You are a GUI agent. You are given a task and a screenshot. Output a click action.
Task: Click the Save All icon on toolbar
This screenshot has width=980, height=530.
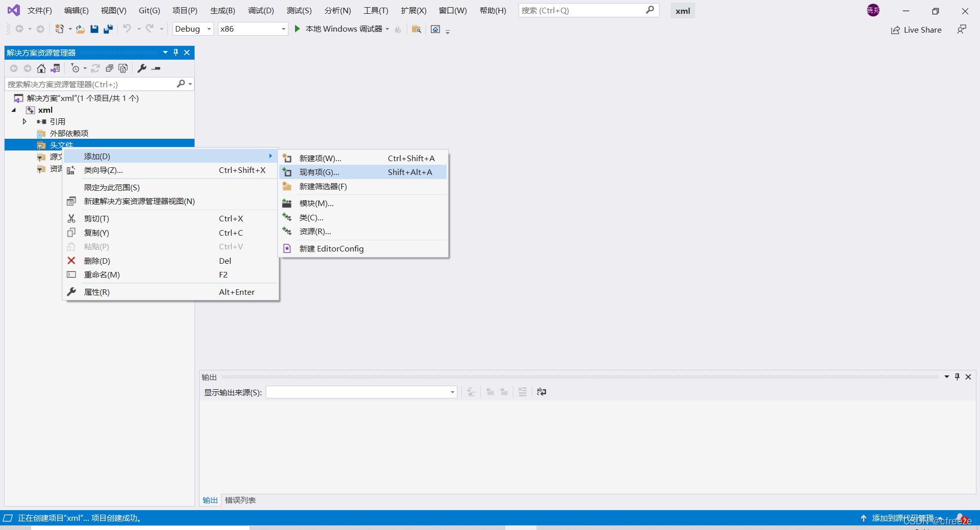tap(108, 29)
